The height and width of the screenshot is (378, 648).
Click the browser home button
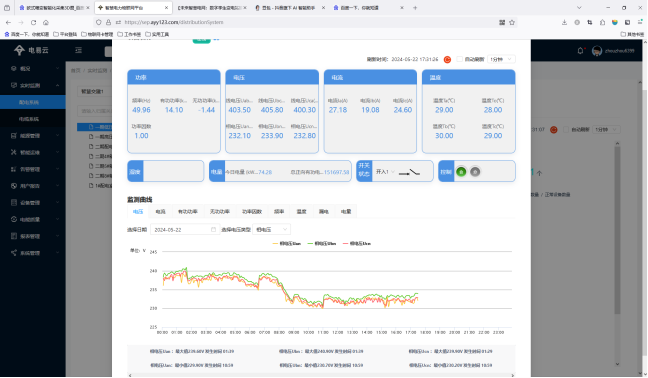pos(46,22)
